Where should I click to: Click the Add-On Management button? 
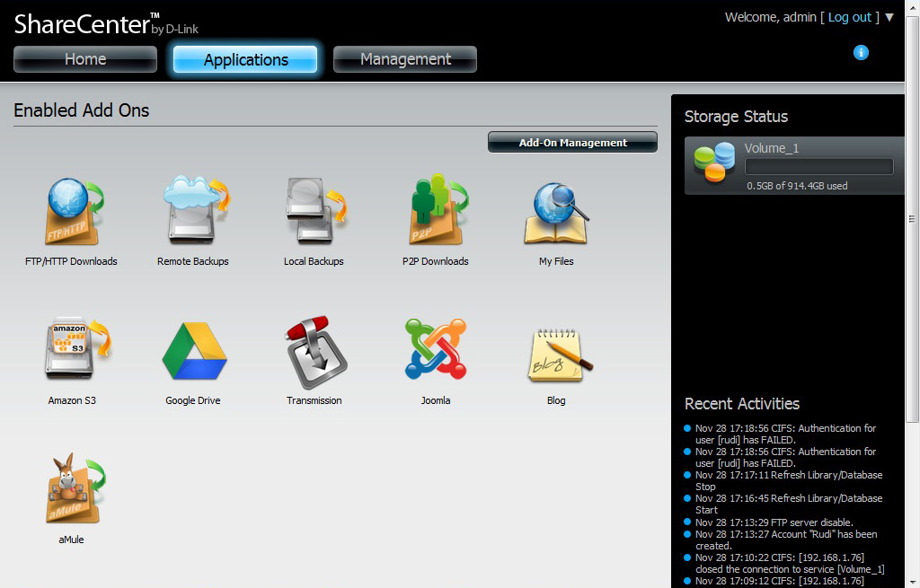coord(572,143)
